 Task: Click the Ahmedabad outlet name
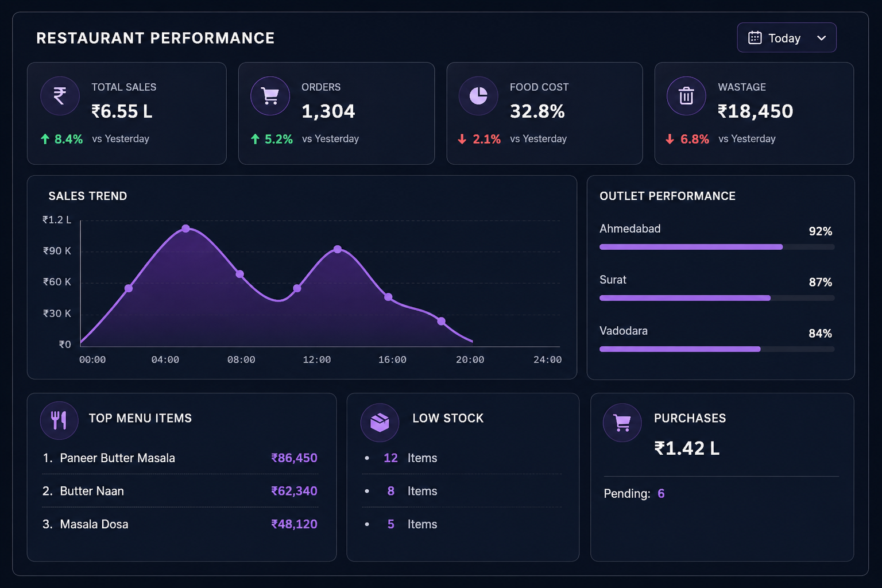click(630, 229)
